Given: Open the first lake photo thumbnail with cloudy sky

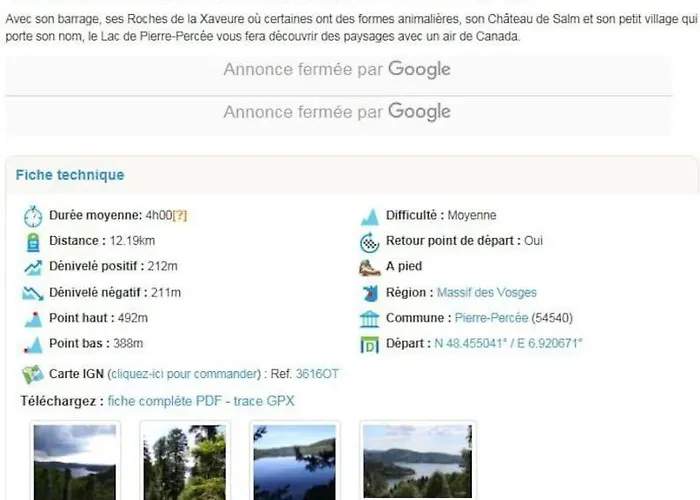Looking at the screenshot, I should (75, 462).
